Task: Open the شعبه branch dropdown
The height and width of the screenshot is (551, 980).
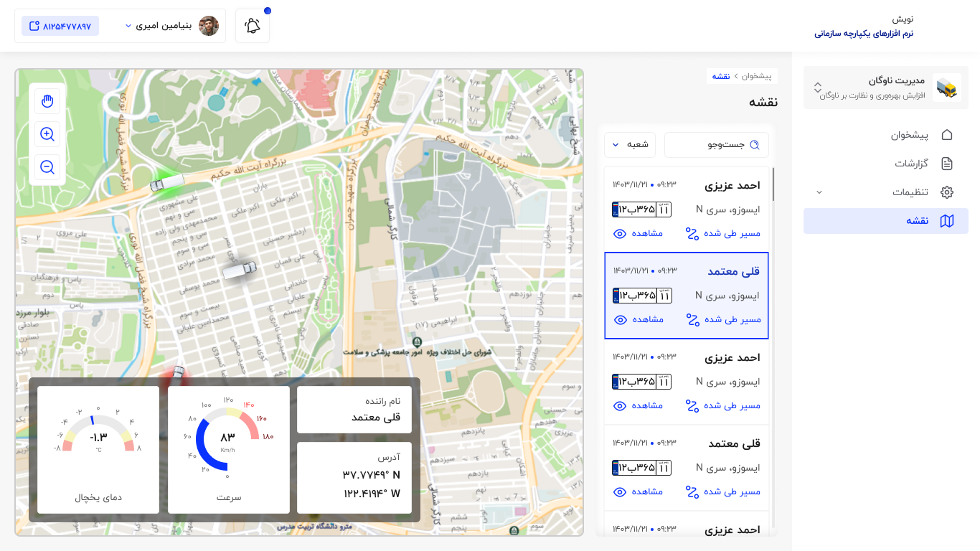Action: [631, 145]
